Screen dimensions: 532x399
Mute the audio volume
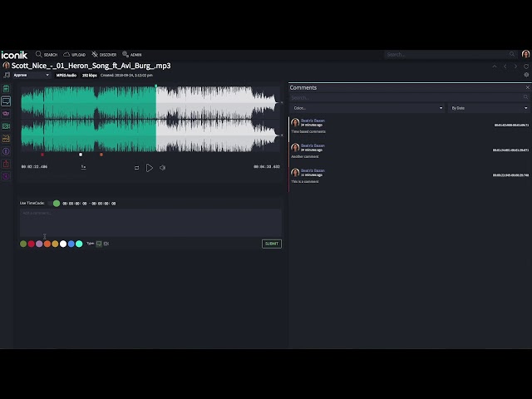(x=163, y=168)
